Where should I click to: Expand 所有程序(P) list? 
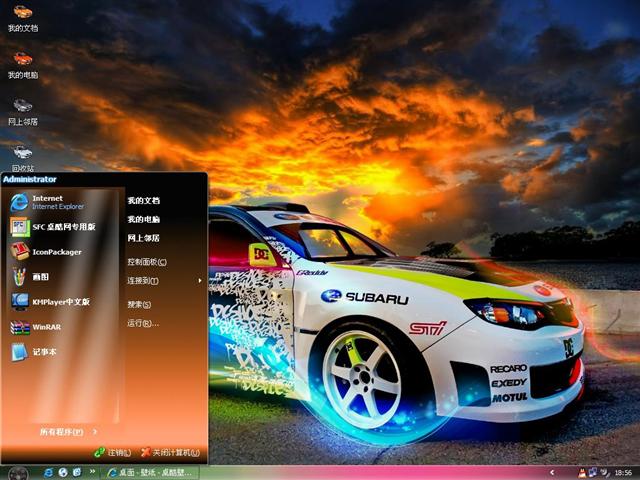(68, 432)
